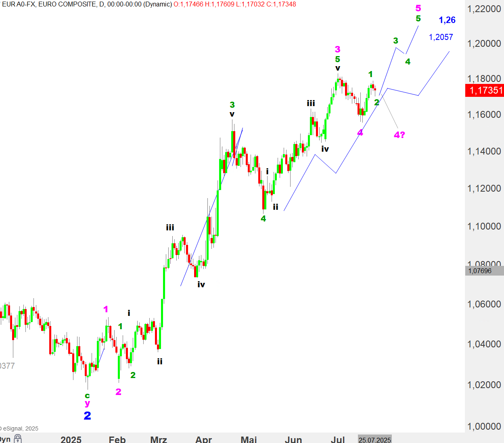The width and height of the screenshot is (504, 443).
Task: Click the Apr label on time axis
Action: click(x=203, y=439)
